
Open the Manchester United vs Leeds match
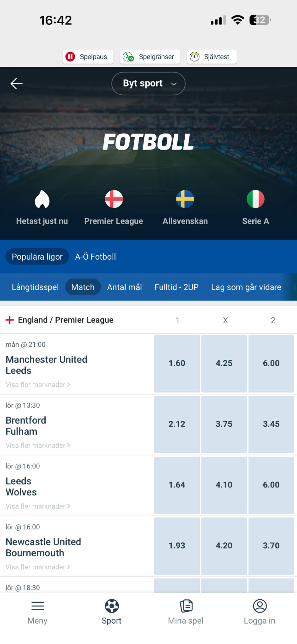47,365
